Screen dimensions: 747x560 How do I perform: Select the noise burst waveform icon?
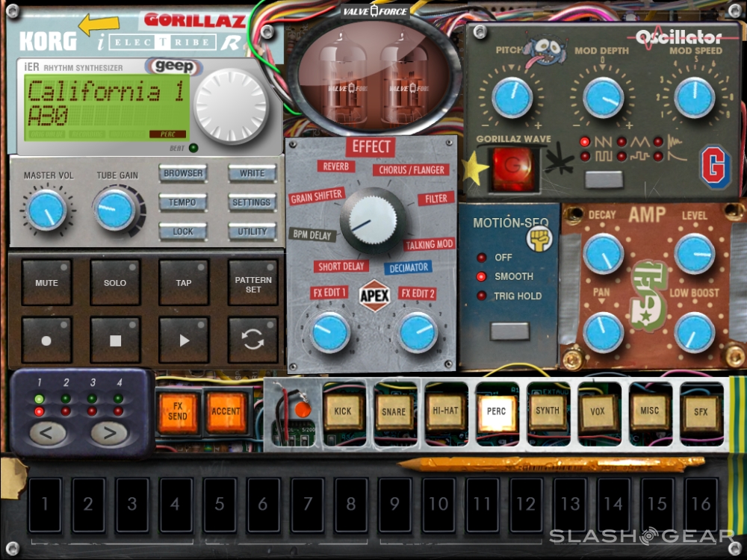pyautogui.click(x=675, y=141)
